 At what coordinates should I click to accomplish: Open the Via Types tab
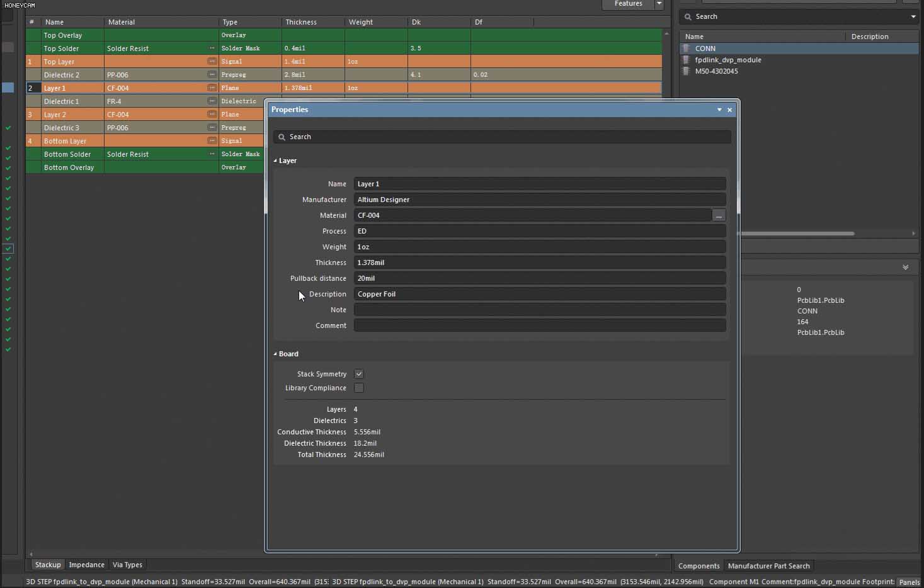pos(127,565)
